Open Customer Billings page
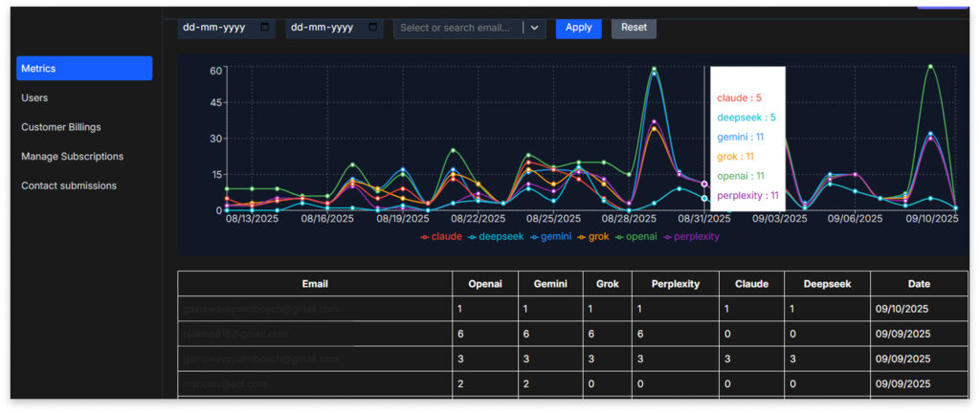 61,127
